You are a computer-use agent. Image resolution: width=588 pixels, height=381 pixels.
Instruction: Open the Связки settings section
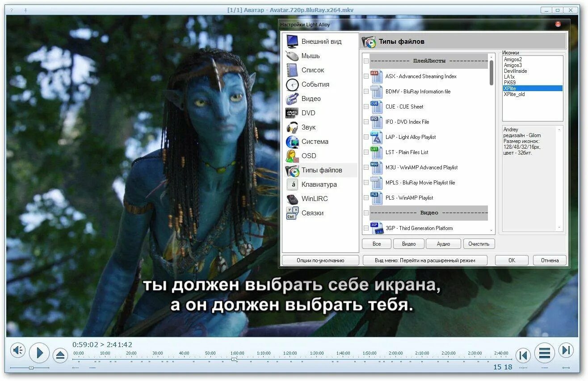[320, 213]
